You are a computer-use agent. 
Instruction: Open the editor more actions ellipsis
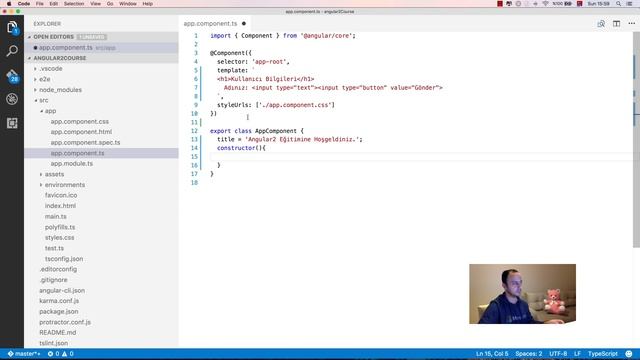(x=631, y=24)
